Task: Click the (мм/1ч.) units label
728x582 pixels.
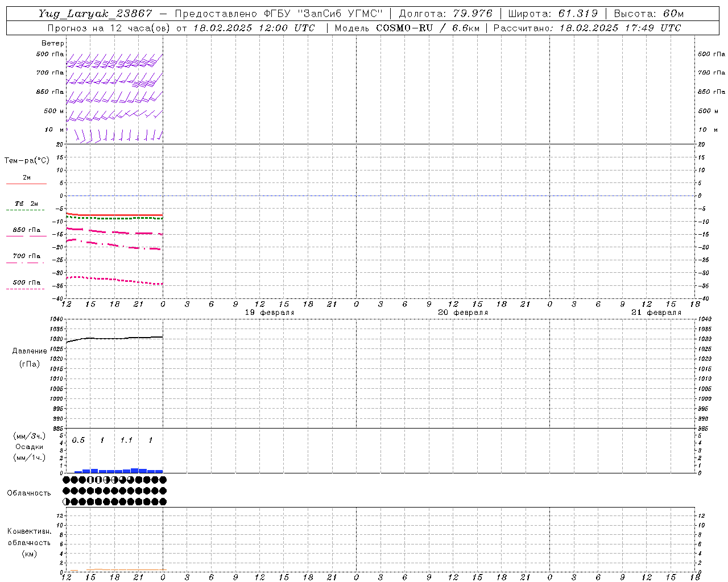Action: pos(30,458)
